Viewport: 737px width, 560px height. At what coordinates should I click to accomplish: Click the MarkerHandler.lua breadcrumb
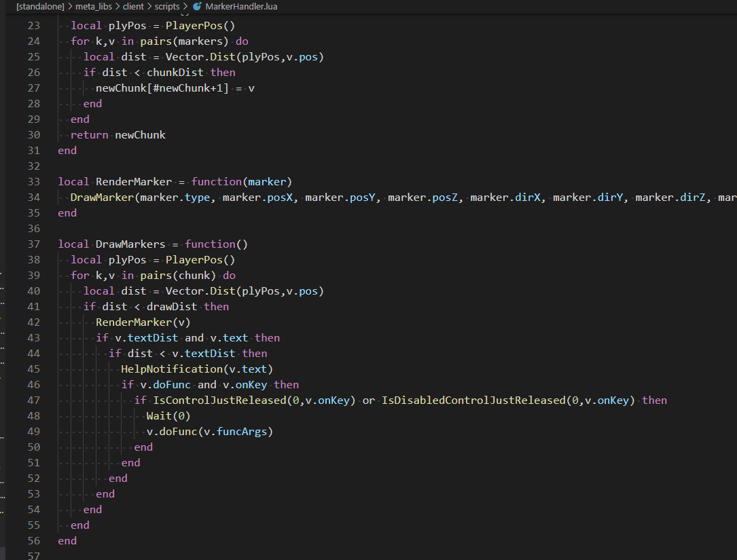point(241,7)
